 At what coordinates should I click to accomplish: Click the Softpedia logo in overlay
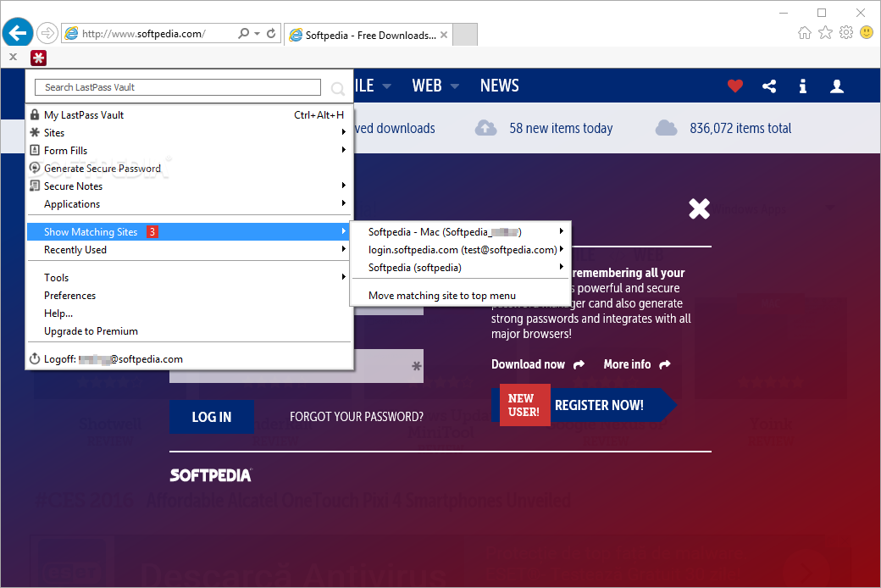tap(211, 475)
